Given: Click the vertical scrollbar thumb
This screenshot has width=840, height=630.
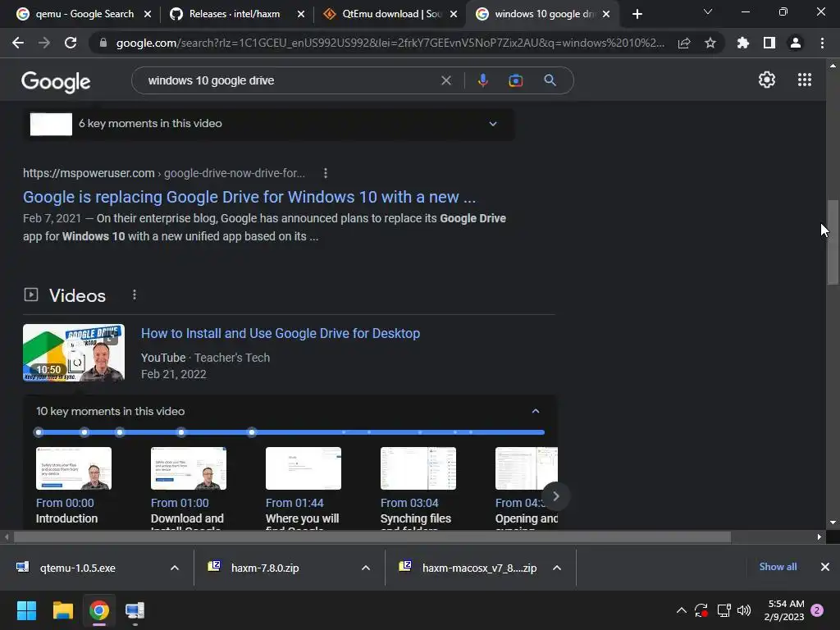Looking at the screenshot, I should click(833, 242).
